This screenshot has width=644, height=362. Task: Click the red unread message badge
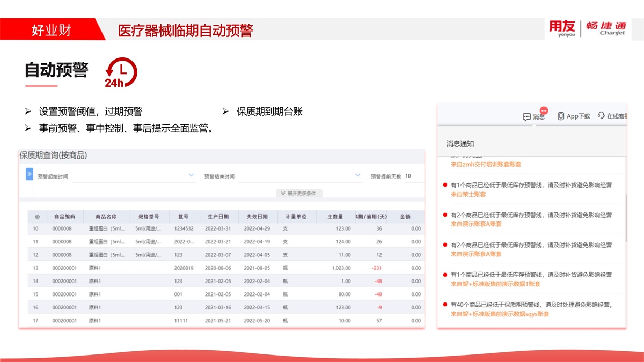tap(544, 110)
